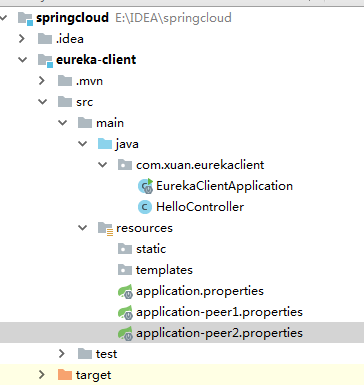Click the com.xuan.eurekaclient package icon
The width and height of the screenshot is (364, 385).
coord(125,165)
